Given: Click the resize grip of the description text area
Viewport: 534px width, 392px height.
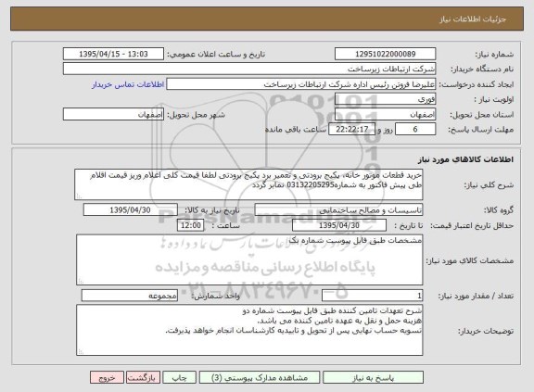Looking at the screenshot, I should click(79, 196).
